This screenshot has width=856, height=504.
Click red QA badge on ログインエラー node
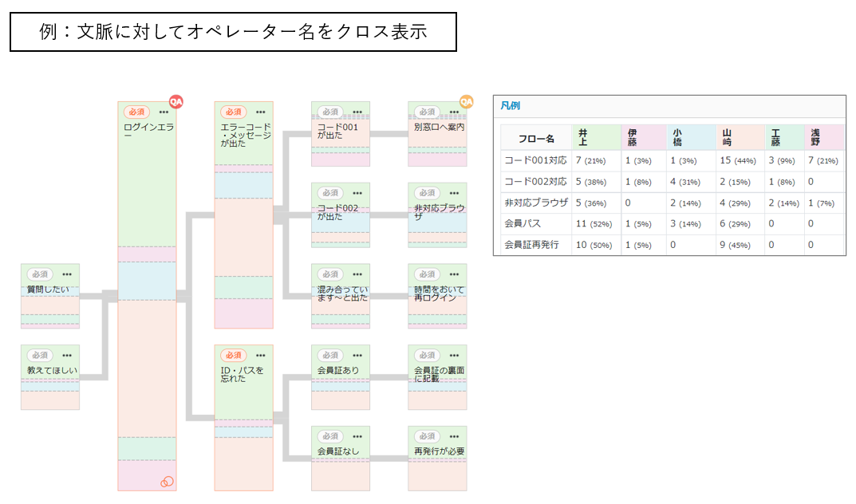[x=176, y=101]
